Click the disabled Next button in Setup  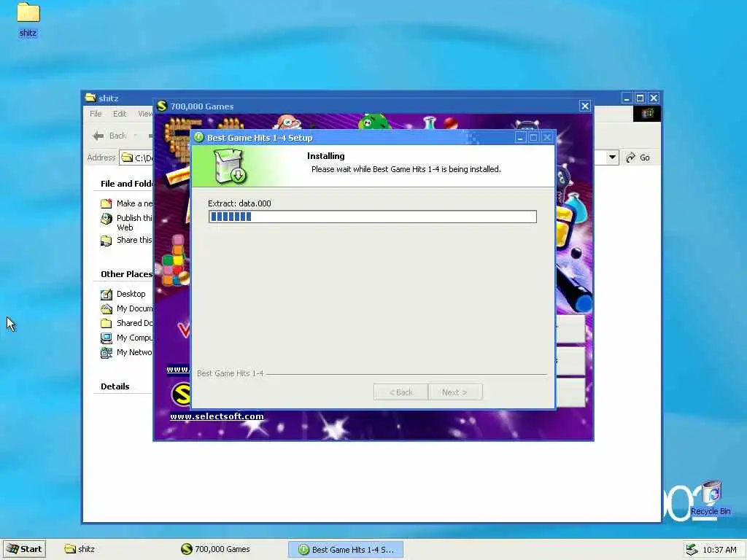[x=455, y=392]
